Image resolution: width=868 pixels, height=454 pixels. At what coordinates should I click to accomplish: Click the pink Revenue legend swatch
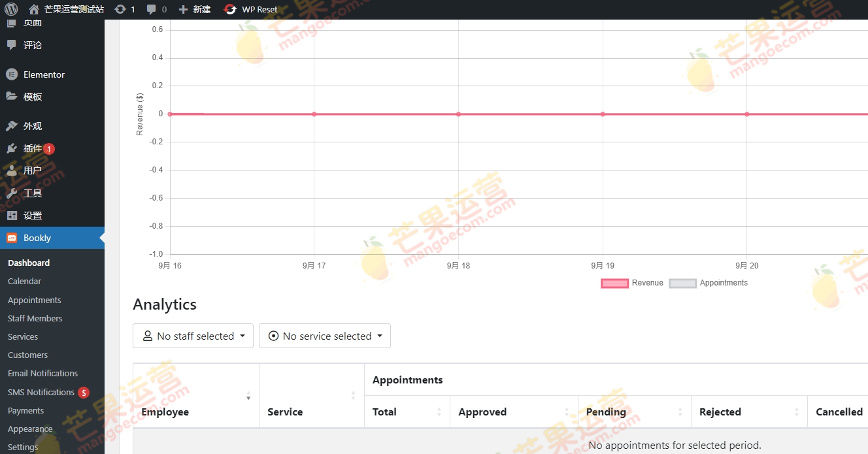614,282
